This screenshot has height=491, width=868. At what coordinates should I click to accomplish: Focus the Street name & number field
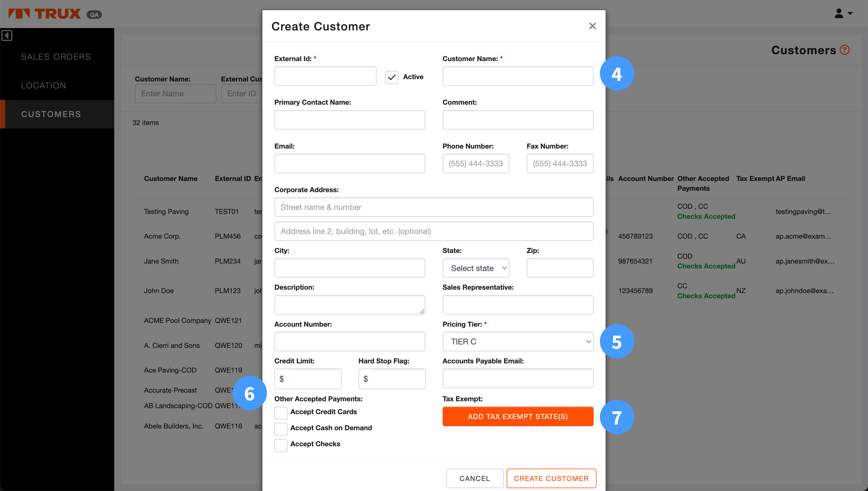pyautogui.click(x=434, y=207)
